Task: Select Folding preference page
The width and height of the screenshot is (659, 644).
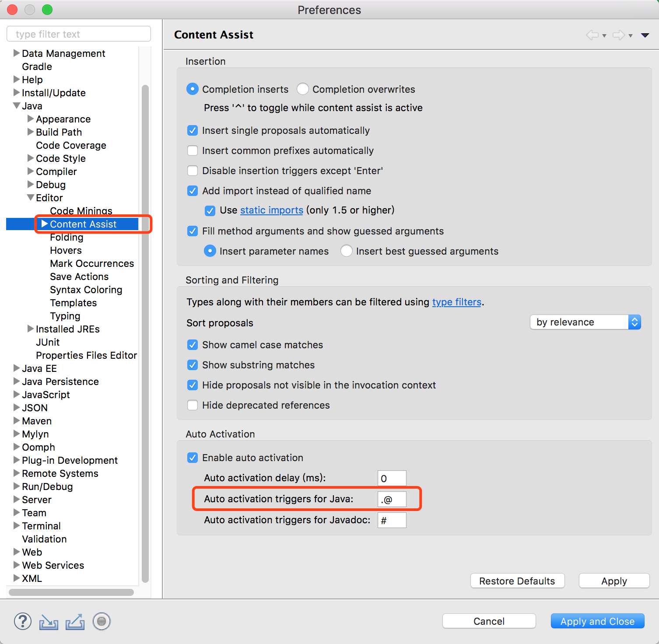Action: click(67, 237)
